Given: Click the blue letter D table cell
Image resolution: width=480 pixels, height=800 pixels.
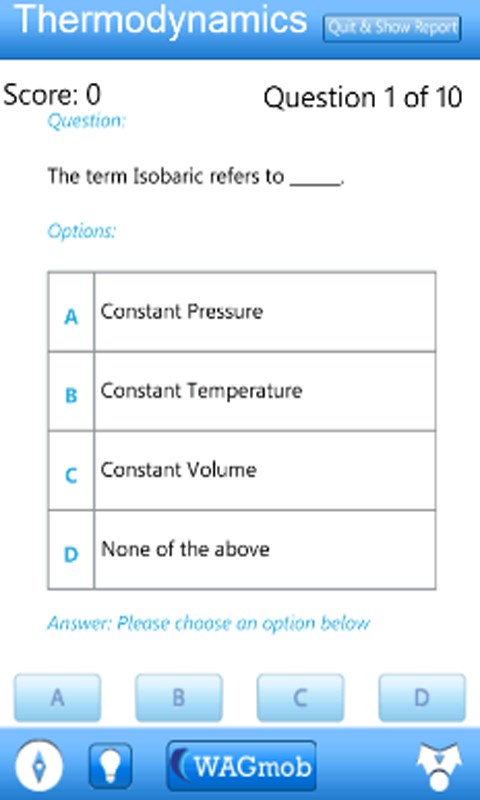Looking at the screenshot, I should click(71, 550).
